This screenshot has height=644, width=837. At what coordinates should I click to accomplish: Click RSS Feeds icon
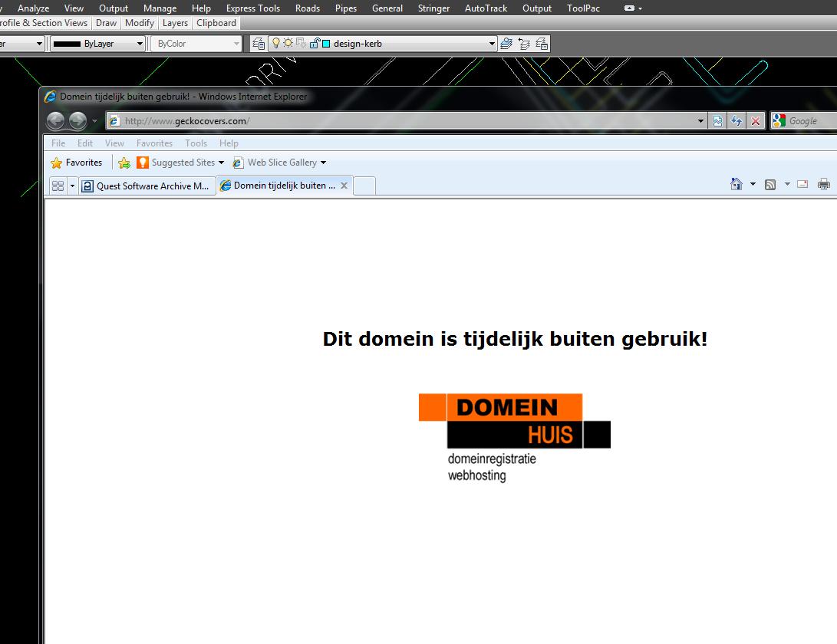(770, 185)
